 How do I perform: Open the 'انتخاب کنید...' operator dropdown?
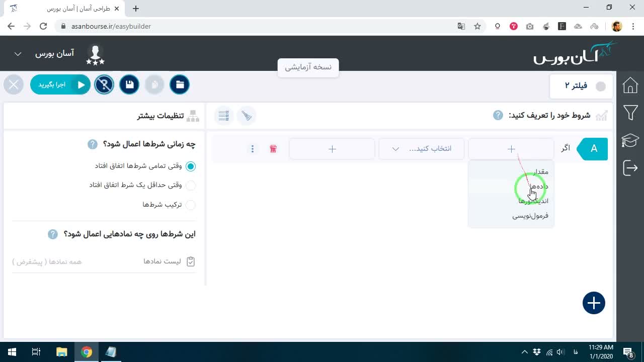click(422, 149)
